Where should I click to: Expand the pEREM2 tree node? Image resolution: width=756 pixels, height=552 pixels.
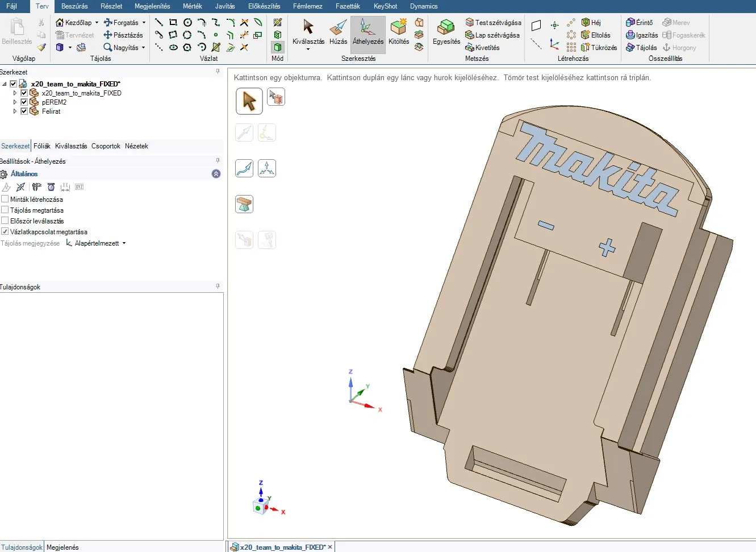click(x=15, y=102)
